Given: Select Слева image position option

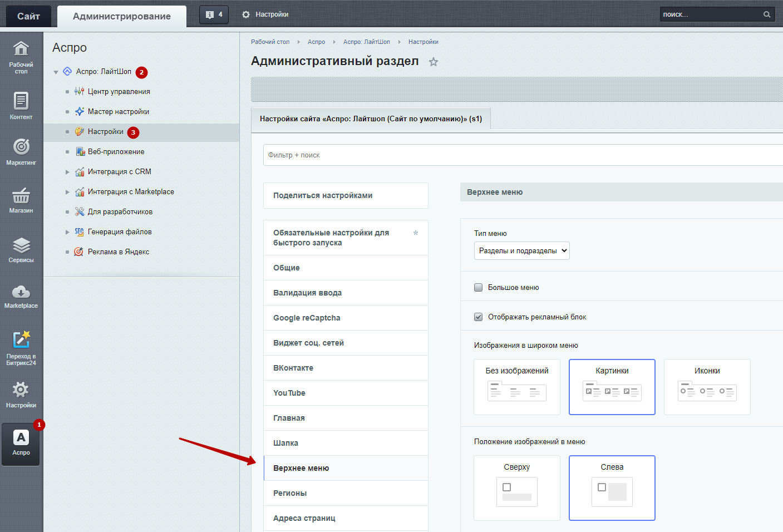Looking at the screenshot, I should pos(612,488).
